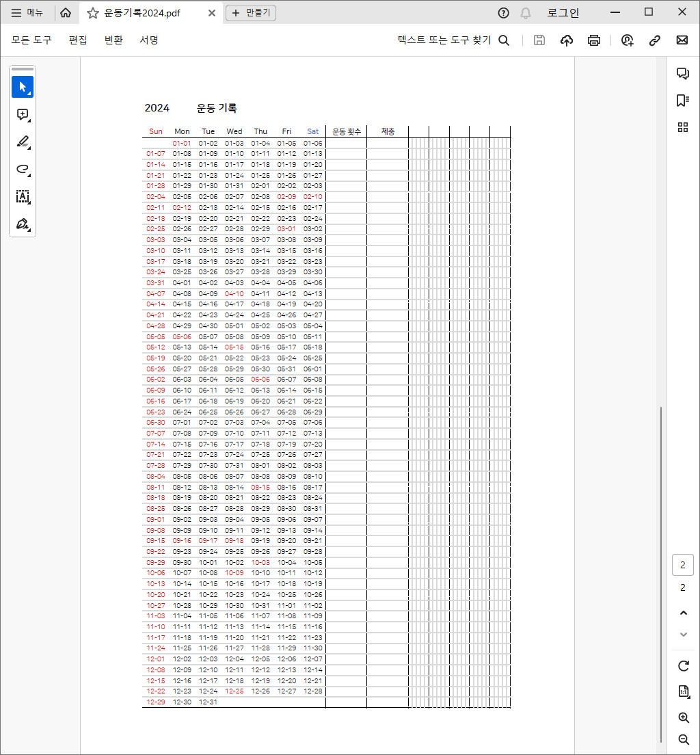Viewport: 700px width, 755px height.
Task: Click the 로그인 sign-in link
Action: [563, 13]
